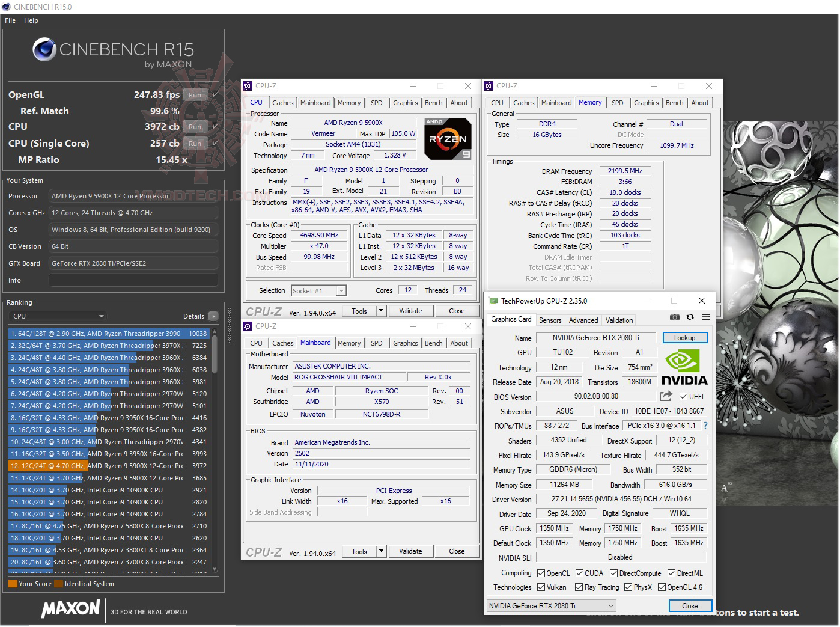The width and height of the screenshot is (840, 627).
Task: Toggle the UEFI checkbox in GPU-Z
Action: [683, 397]
